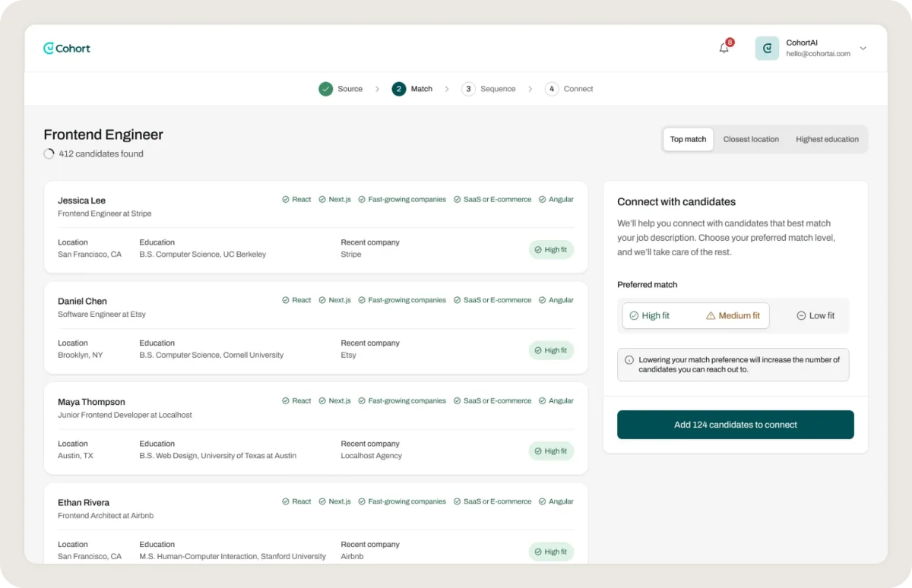Click 'Localhost Agency' recent company value

[372, 456]
